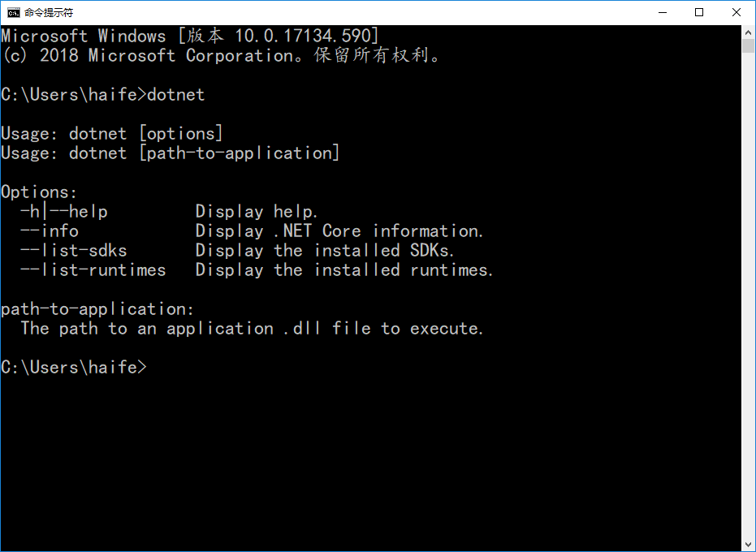Click the vertical scrollbar up arrow

pyautogui.click(x=749, y=32)
